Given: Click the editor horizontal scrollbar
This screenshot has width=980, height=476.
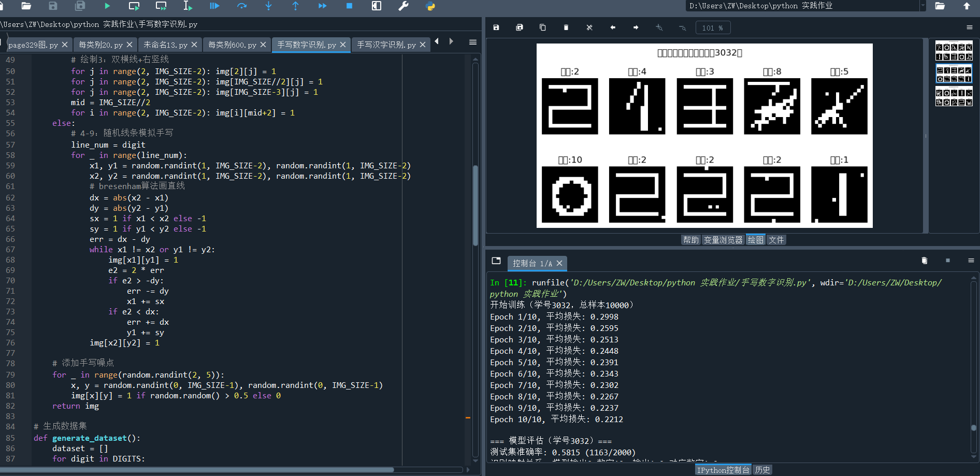Looking at the screenshot, I should tap(197, 470).
